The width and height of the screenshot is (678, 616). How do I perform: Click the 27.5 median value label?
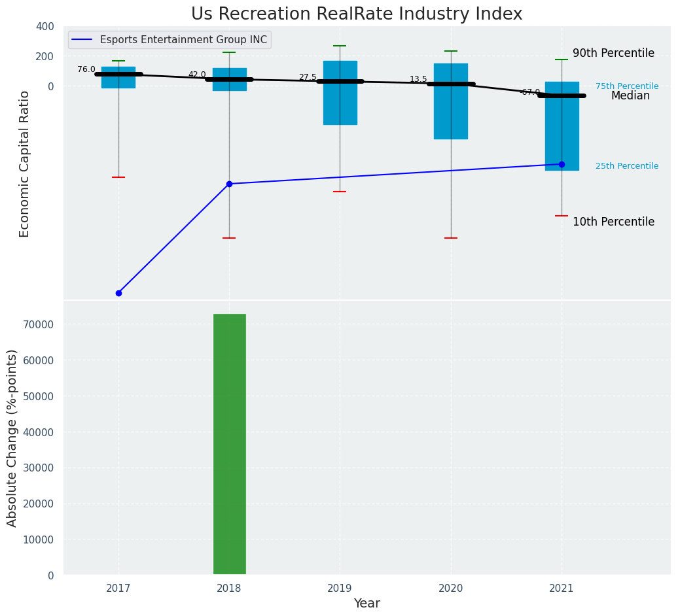click(x=308, y=77)
